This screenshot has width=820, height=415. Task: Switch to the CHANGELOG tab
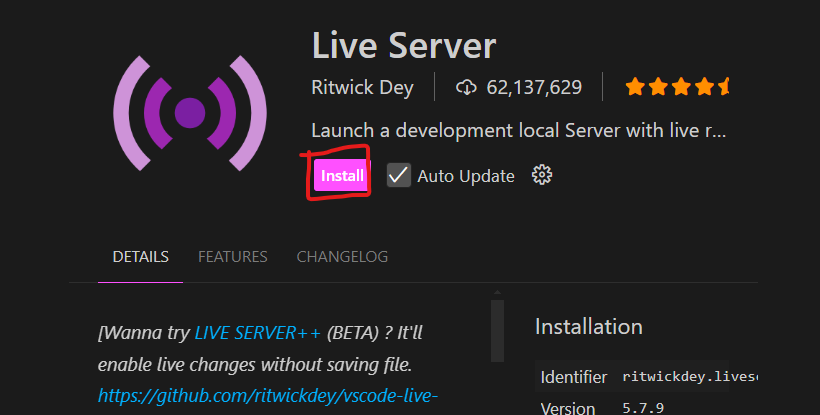pos(342,257)
